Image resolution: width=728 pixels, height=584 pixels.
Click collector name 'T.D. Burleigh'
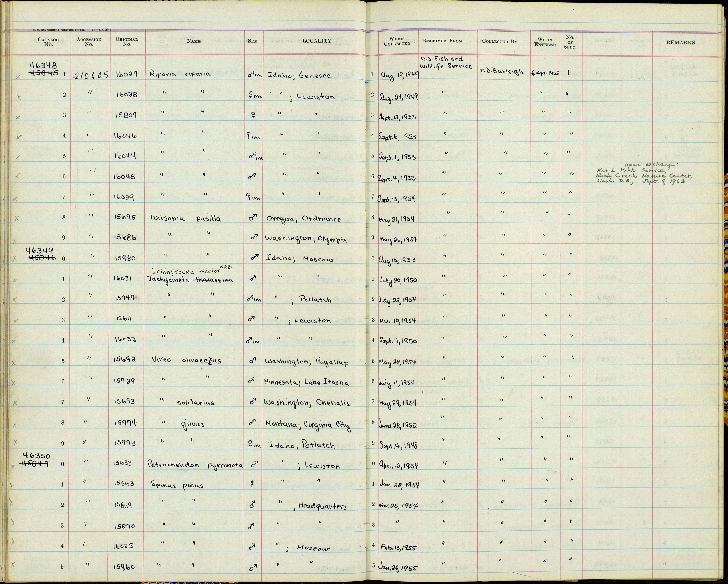click(x=501, y=72)
